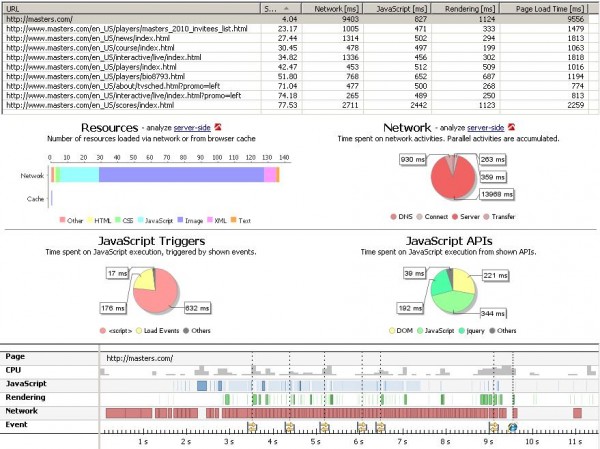Click the red server-side icon beside Resources

(218, 127)
